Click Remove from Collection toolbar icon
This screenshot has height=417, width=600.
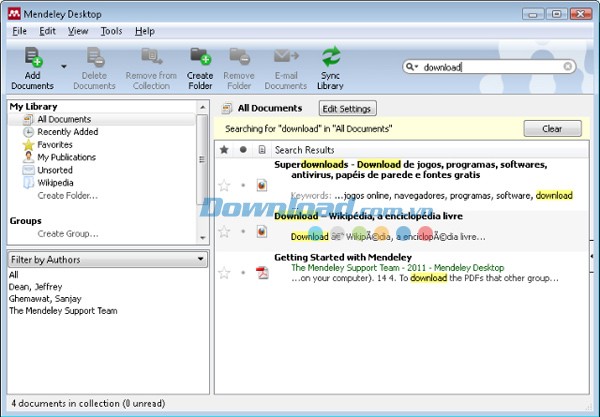pos(152,56)
